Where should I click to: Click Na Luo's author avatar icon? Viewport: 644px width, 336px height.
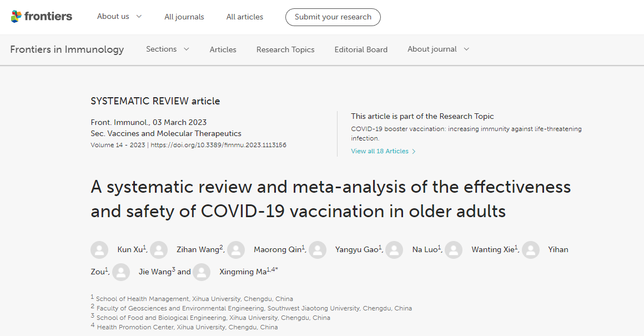[394, 250]
